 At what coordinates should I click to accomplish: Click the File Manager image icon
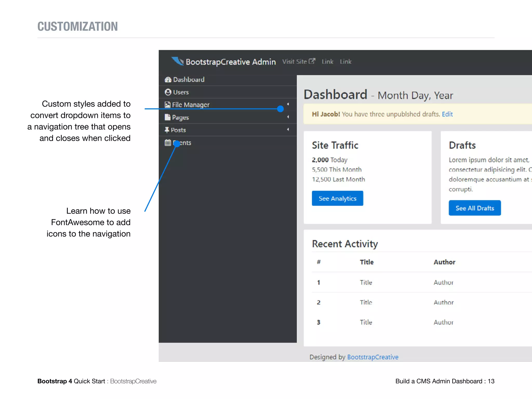pos(168,105)
